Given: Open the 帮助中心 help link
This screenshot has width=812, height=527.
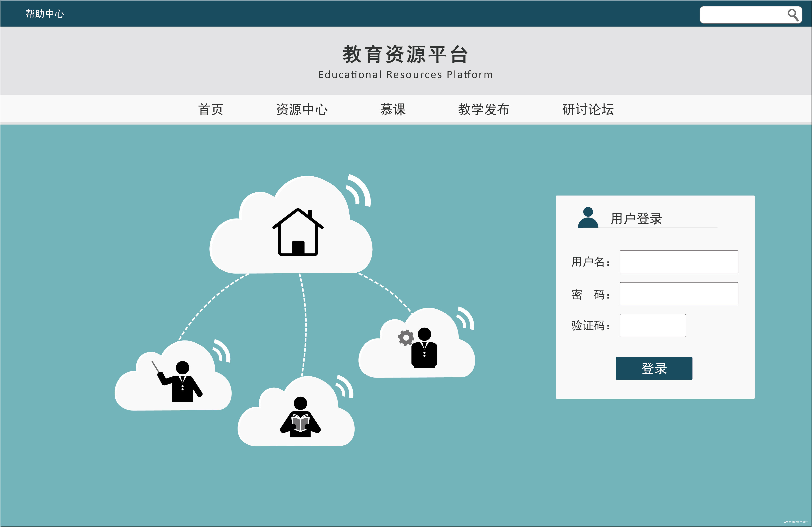Looking at the screenshot, I should [x=45, y=14].
